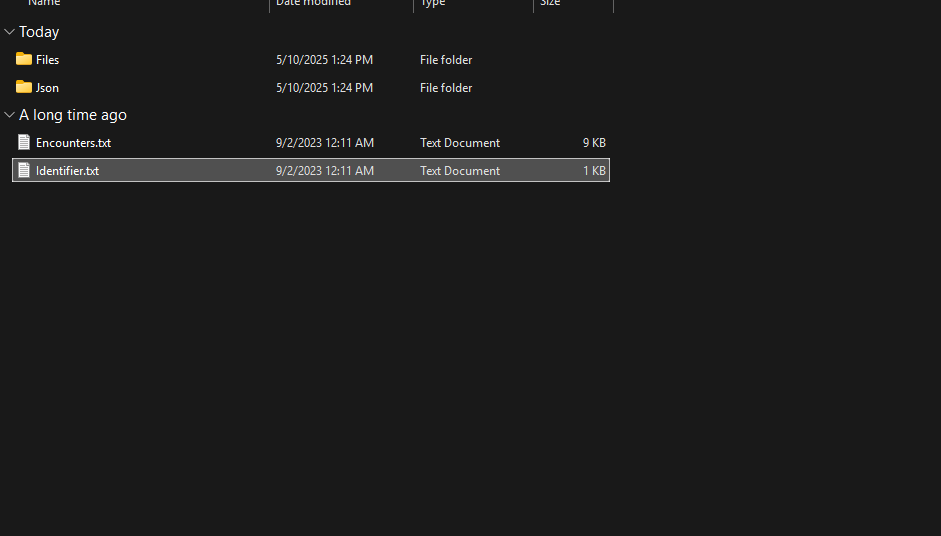Viewport: 941px width, 536px height.
Task: Sort by the Name column header
Action: click(44, 4)
